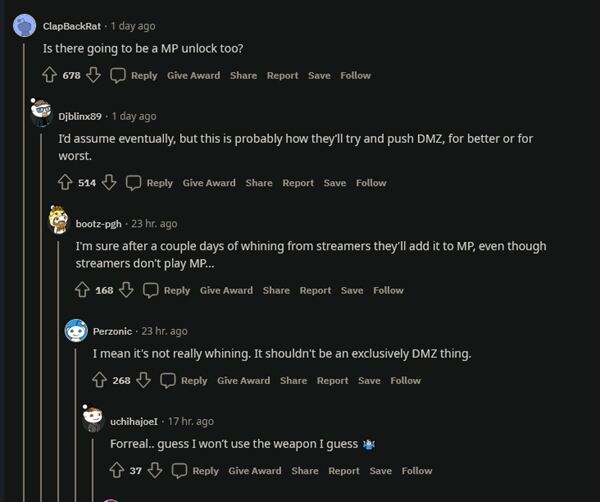Report Perzonic's comment

tap(333, 380)
